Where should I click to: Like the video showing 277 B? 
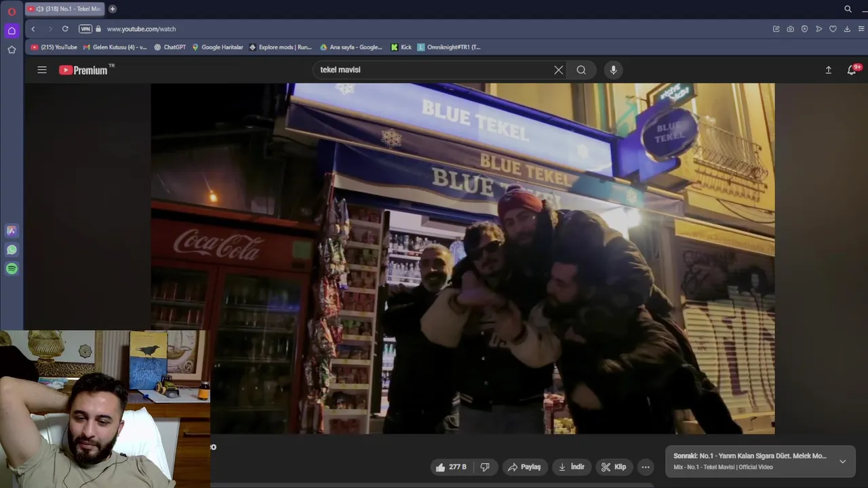coord(451,467)
